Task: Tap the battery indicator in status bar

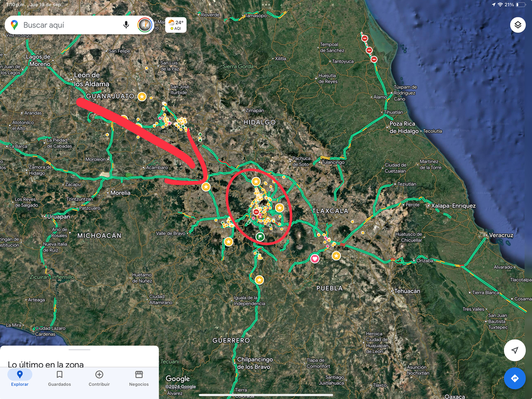Action: [x=520, y=4]
